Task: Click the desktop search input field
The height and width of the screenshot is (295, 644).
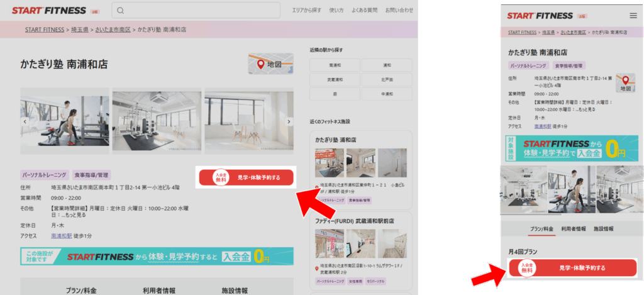Action: coord(201,10)
